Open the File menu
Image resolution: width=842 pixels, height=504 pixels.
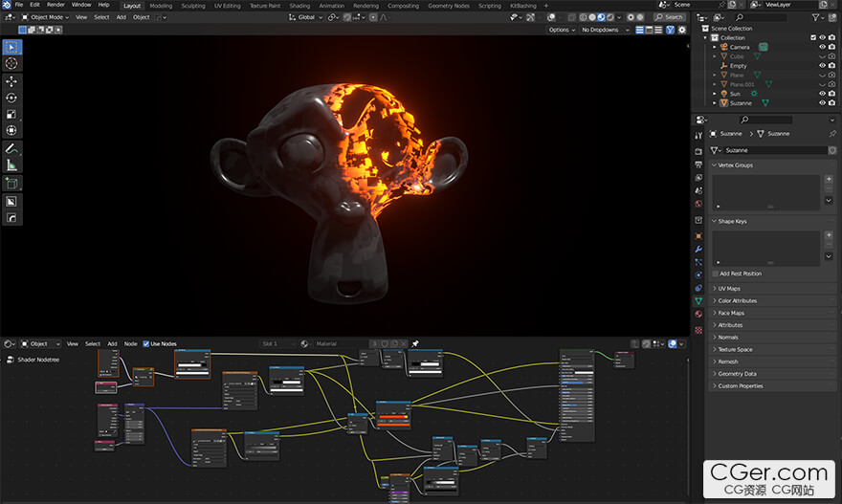[x=19, y=5]
